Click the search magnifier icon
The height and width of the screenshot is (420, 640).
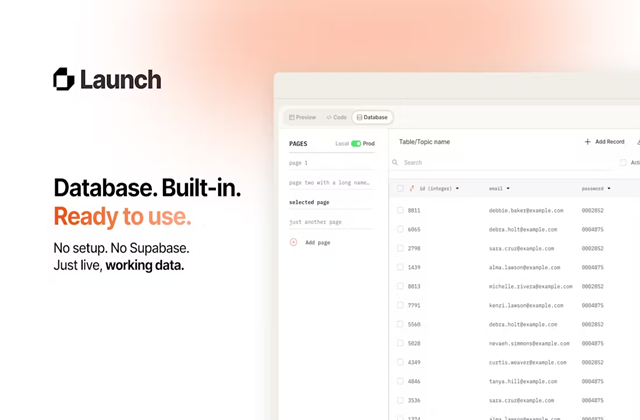tap(395, 162)
